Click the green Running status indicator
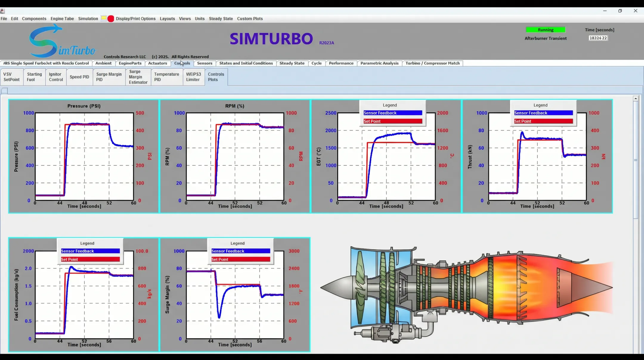The height and width of the screenshot is (360, 644). tap(546, 30)
